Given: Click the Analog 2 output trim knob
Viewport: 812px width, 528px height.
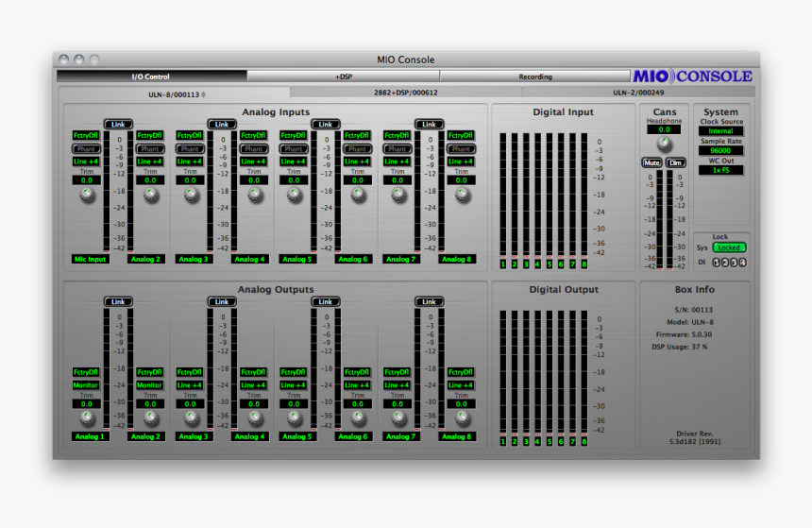Looking at the screenshot, I should click(151, 418).
